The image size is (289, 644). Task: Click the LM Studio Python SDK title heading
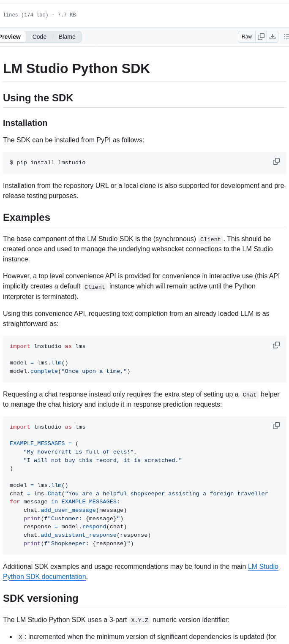[76, 68]
